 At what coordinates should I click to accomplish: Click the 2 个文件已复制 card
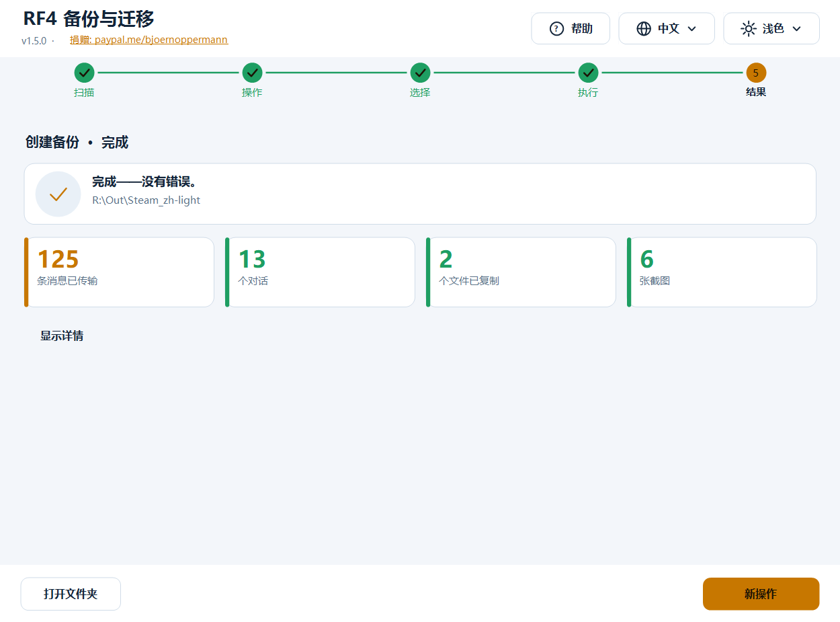tap(521, 272)
